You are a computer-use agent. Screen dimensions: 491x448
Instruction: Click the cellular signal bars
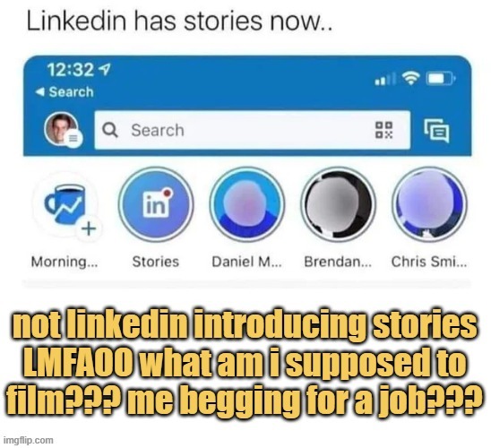(385, 79)
